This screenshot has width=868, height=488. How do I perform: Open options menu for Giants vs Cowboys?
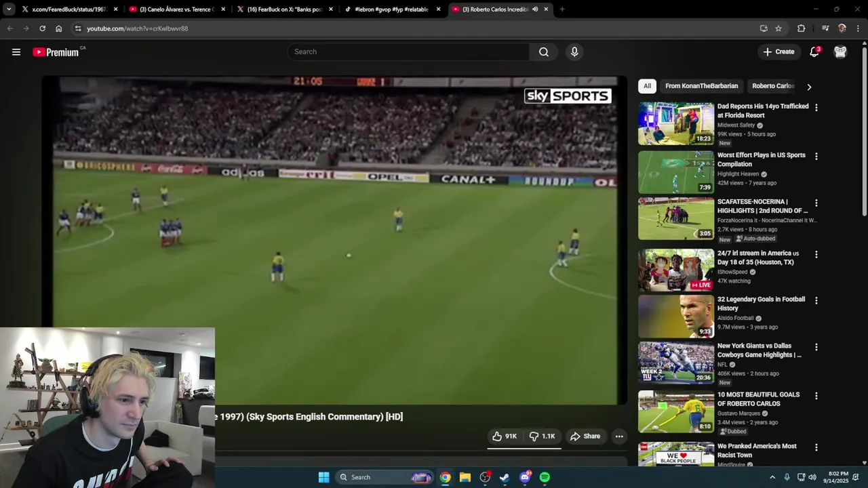[816, 348]
